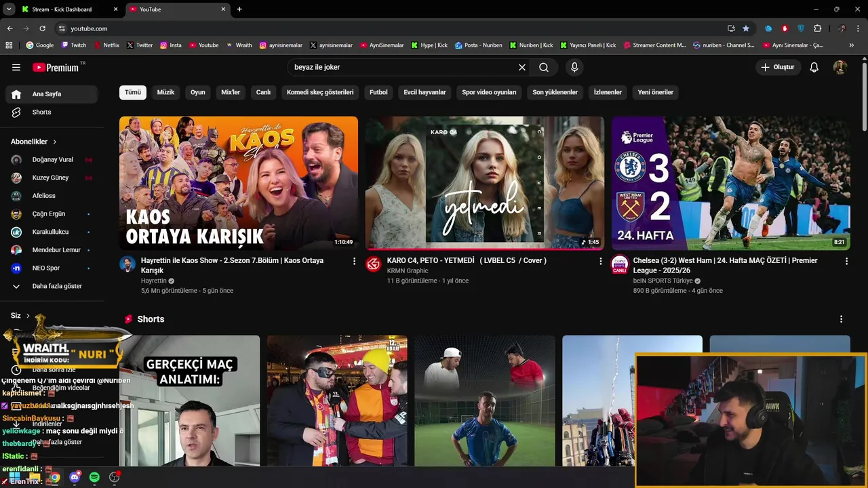Open Mendebur Lemur subscription channel
The image size is (868, 488).
coord(52,250)
